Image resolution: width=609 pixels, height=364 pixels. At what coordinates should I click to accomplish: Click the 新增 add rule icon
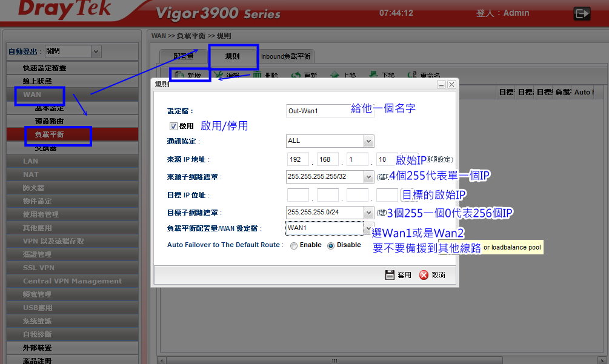[x=179, y=74]
